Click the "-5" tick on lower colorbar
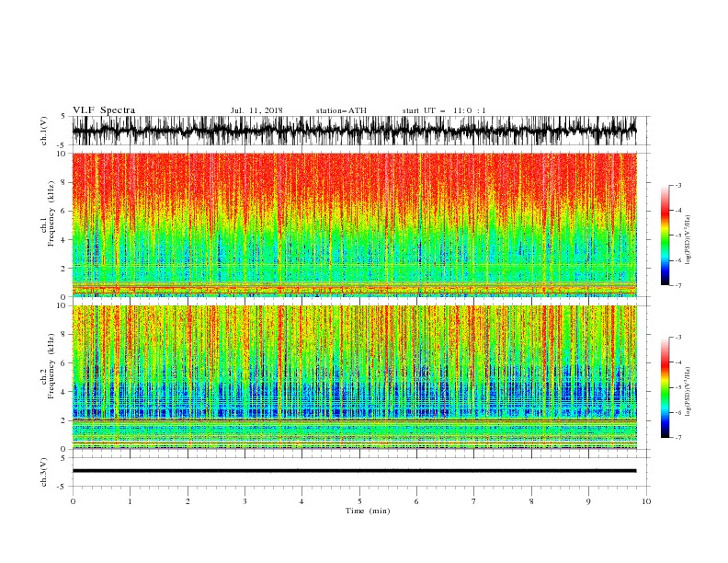Image resolution: width=728 pixels, height=563 pixels. click(677, 387)
